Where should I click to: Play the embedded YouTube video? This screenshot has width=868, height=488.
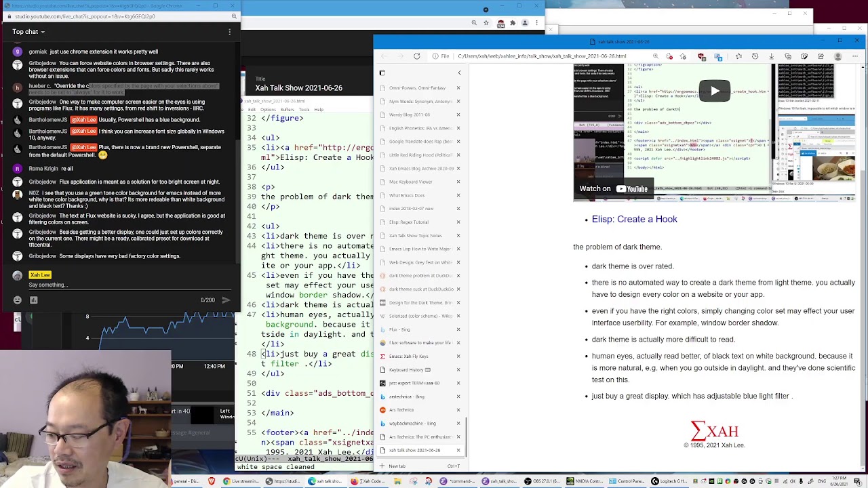(x=715, y=91)
